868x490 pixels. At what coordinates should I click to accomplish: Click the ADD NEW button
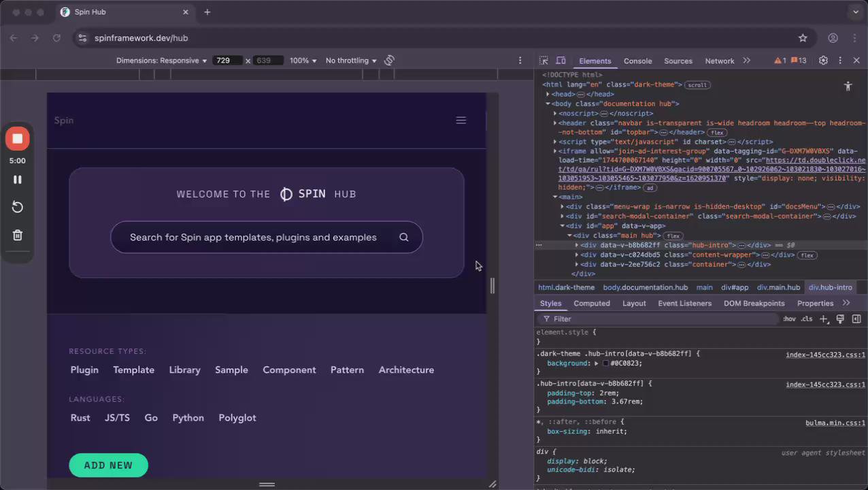108,465
